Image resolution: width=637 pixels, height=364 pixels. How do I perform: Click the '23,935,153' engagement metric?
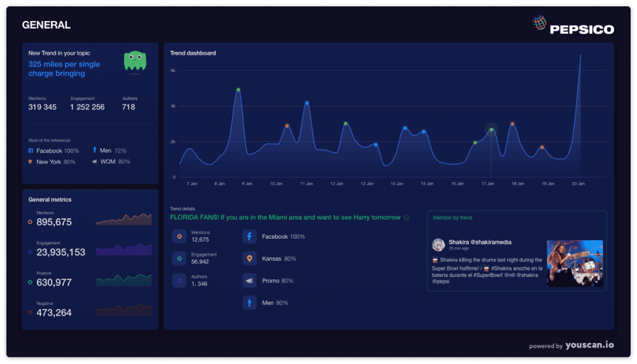[61, 252]
